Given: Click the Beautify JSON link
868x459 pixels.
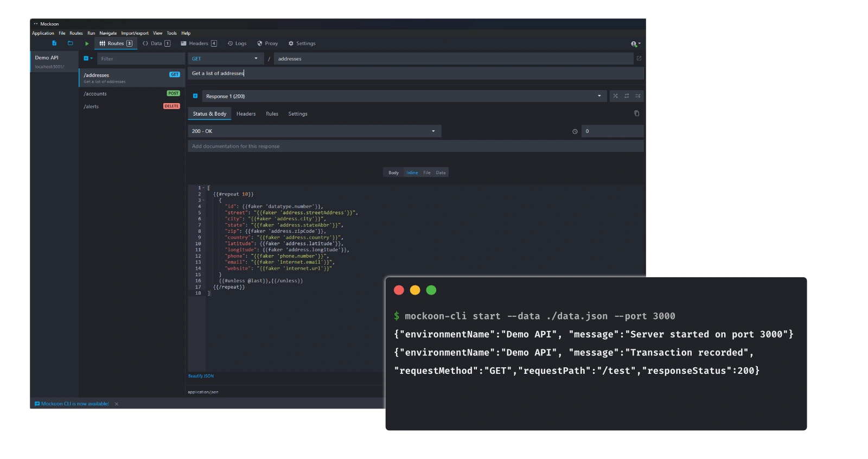Looking at the screenshot, I should (x=201, y=376).
